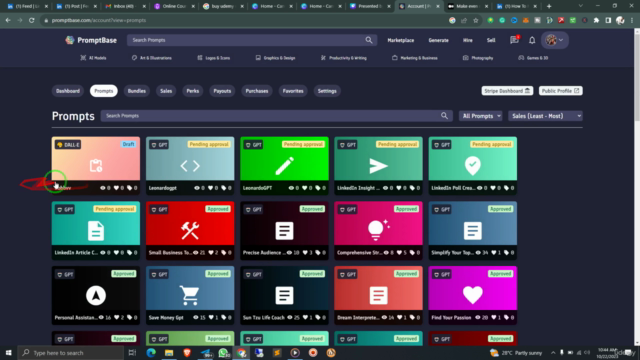Click the Windows taskbar search box
Screen dimensions: 640x360
tap(71, 353)
